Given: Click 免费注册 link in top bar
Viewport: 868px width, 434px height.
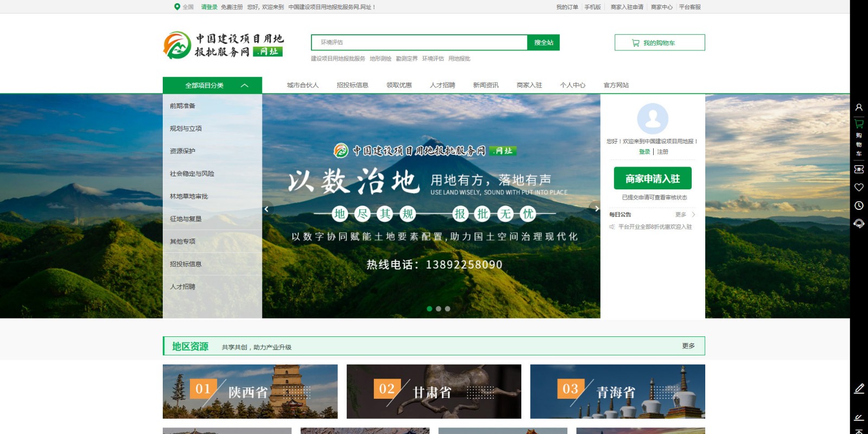Looking at the screenshot, I should point(232,7).
